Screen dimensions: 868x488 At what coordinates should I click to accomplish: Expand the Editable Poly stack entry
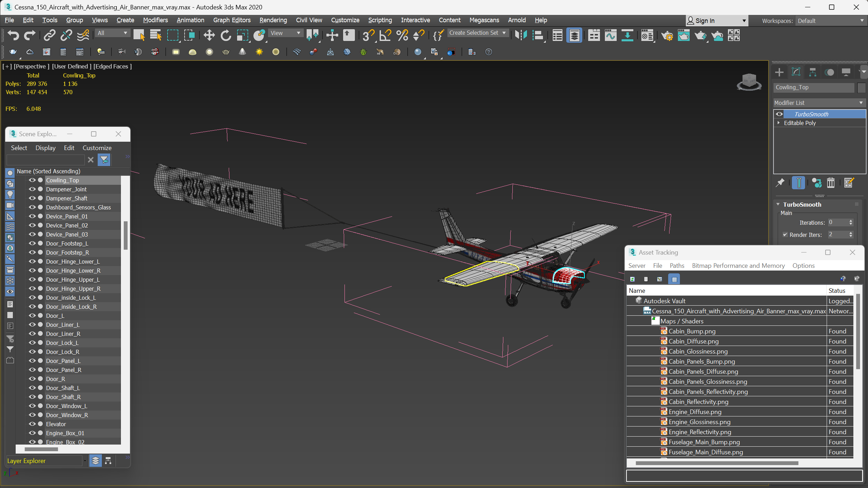pyautogui.click(x=779, y=123)
